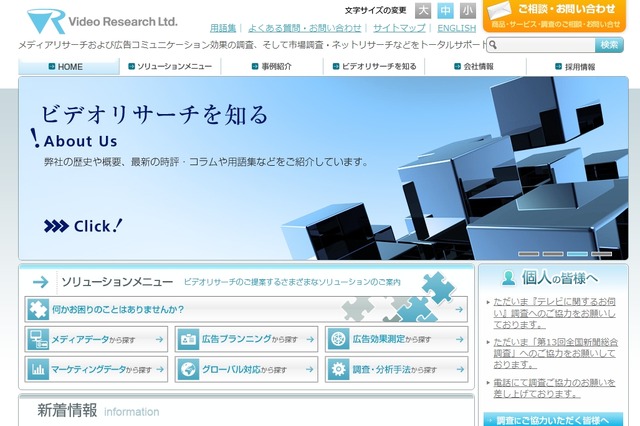Image resolution: width=640 pixels, height=426 pixels.
Task: Click the Video Research Ltd. logo
Action: (x=102, y=21)
